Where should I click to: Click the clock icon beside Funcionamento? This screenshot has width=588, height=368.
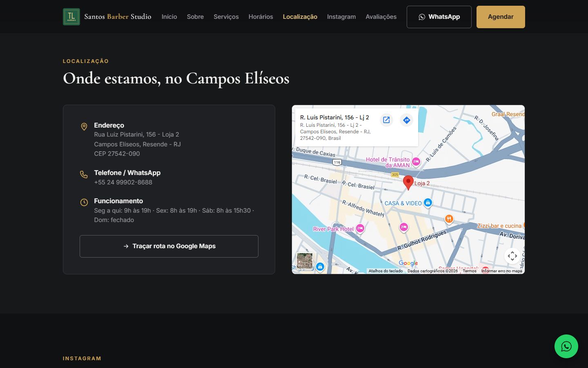pyautogui.click(x=84, y=202)
